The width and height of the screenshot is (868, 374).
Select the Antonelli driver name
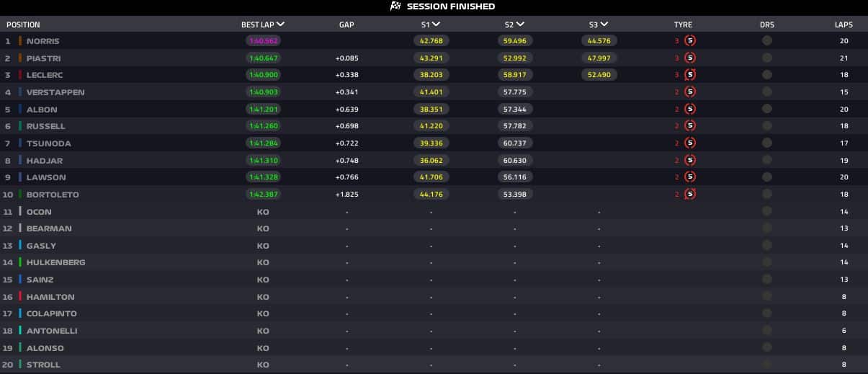click(52, 331)
